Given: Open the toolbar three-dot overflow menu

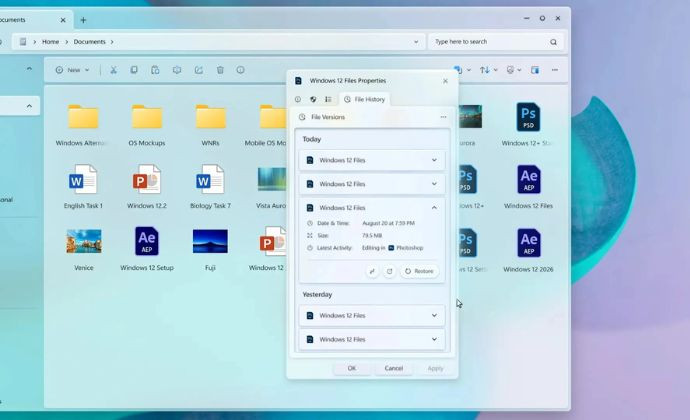Looking at the screenshot, I should tap(555, 70).
